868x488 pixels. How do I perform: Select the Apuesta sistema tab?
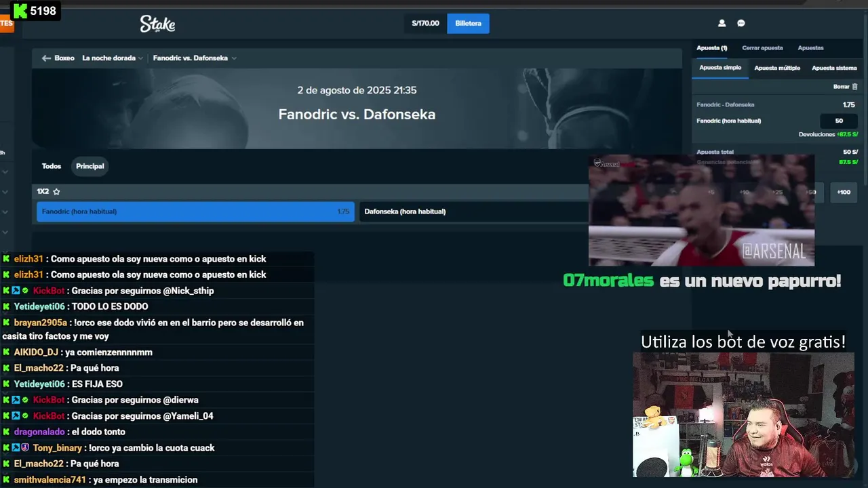coord(834,68)
